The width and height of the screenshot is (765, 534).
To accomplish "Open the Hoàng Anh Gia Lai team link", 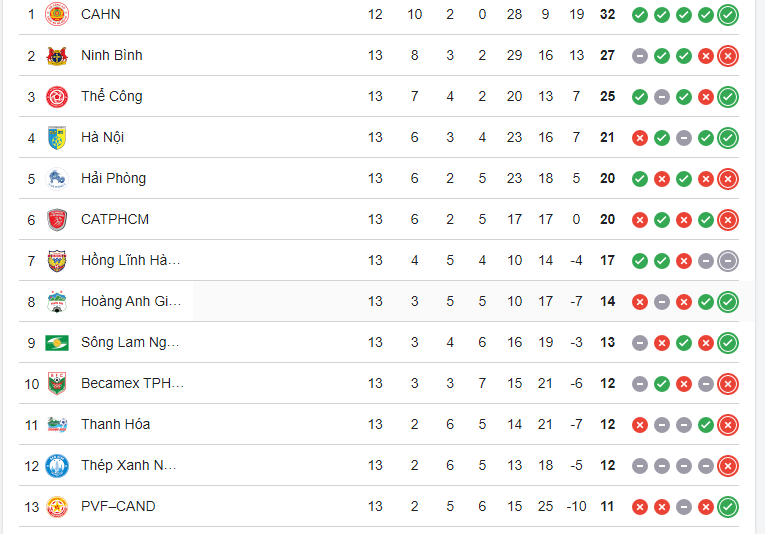I will [x=131, y=301].
